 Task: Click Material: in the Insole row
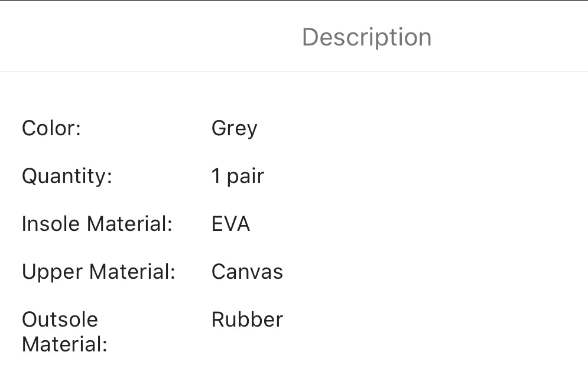[x=129, y=224]
